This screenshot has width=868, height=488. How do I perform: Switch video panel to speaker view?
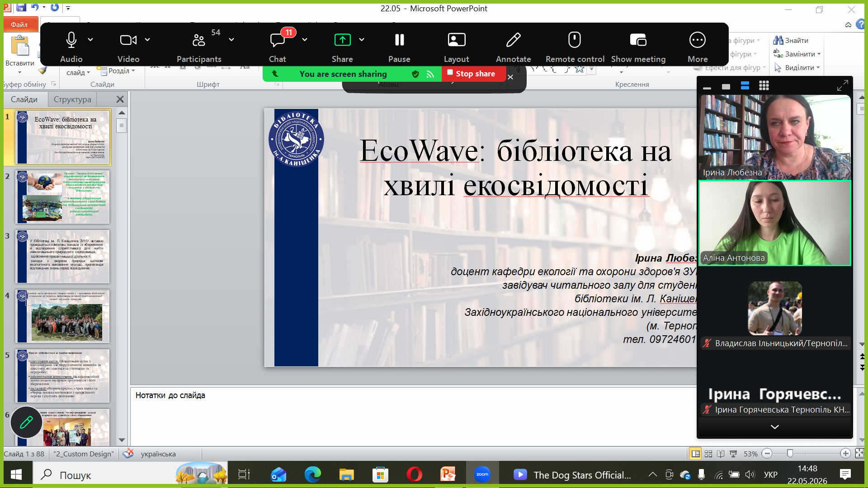[x=745, y=86]
